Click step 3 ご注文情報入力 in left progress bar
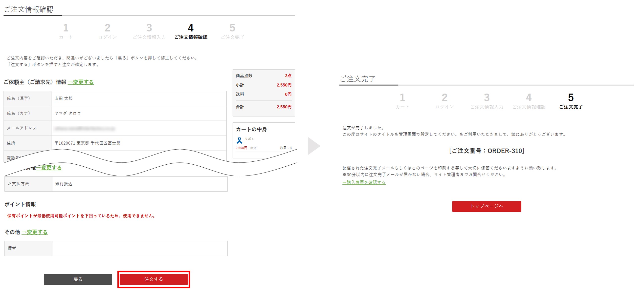Image resolution: width=644 pixels, height=292 pixels. point(149,31)
